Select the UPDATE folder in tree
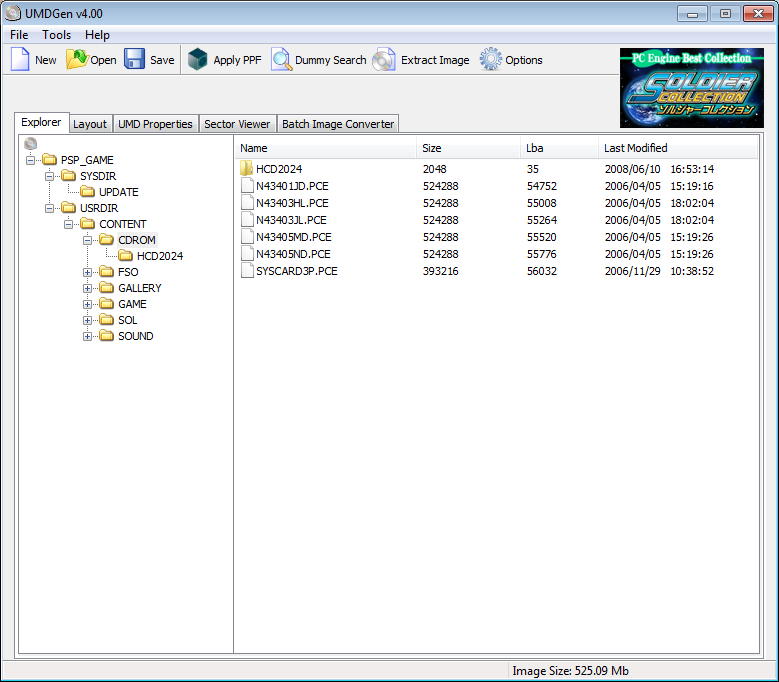This screenshot has height=682, width=779. point(118,192)
